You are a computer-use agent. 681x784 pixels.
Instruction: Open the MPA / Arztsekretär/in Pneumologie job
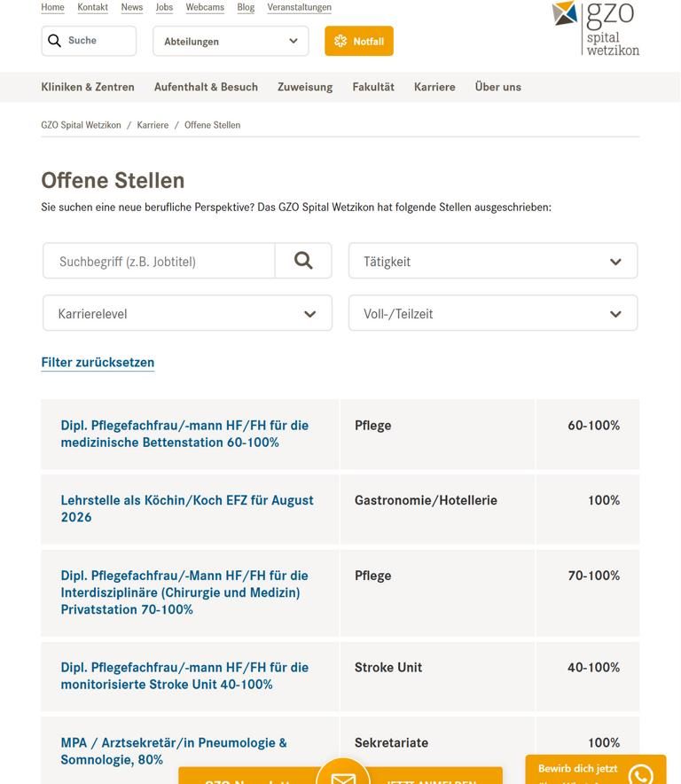click(x=174, y=750)
